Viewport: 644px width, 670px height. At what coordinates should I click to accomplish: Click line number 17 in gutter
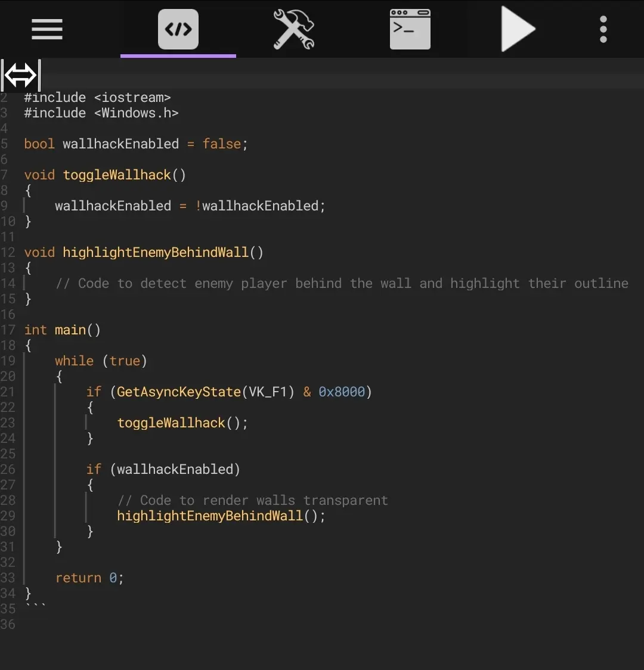coord(8,330)
